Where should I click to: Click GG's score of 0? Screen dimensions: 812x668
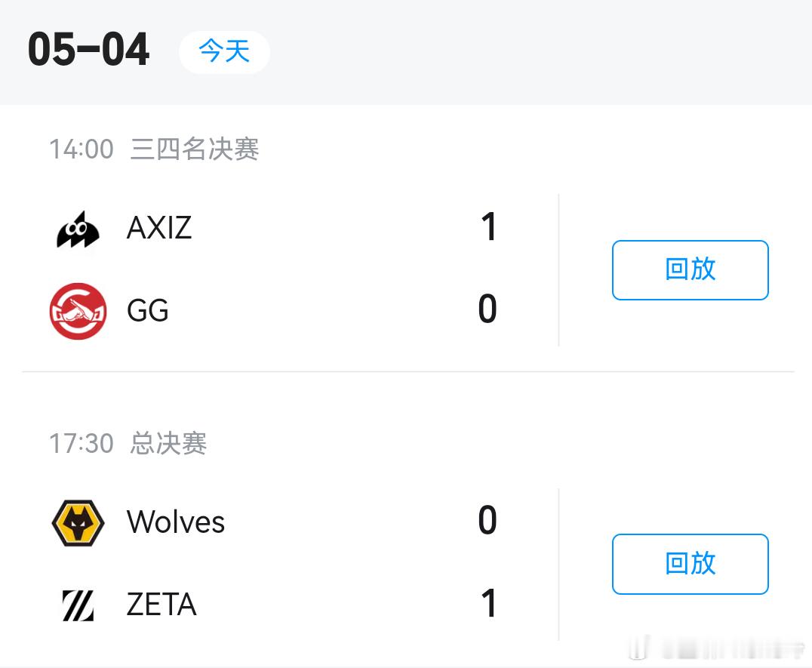click(488, 309)
